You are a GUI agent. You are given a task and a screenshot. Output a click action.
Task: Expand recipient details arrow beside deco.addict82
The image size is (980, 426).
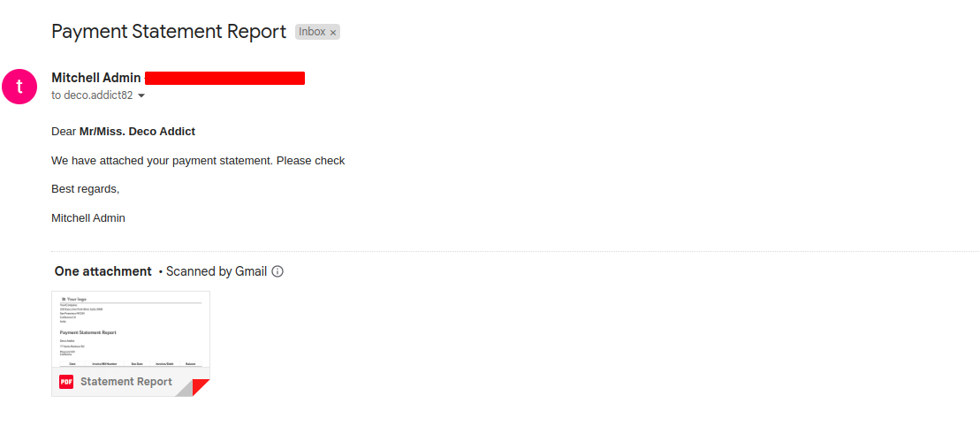141,95
